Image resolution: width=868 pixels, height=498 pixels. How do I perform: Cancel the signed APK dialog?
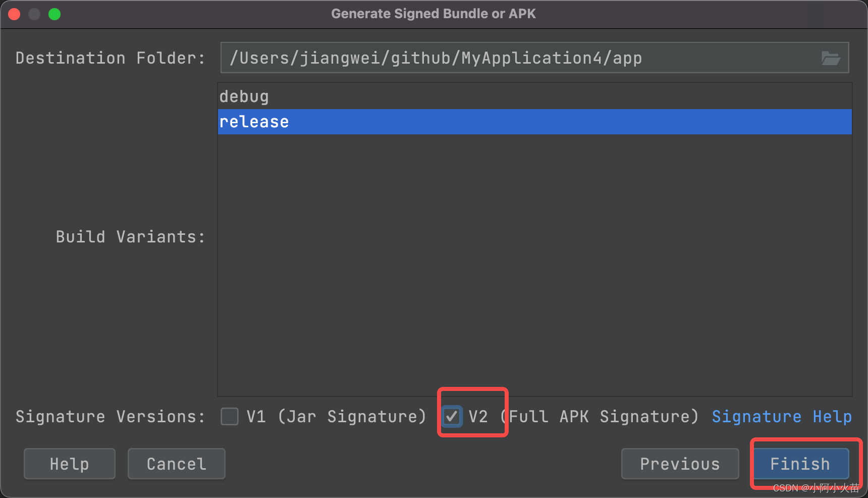click(177, 464)
